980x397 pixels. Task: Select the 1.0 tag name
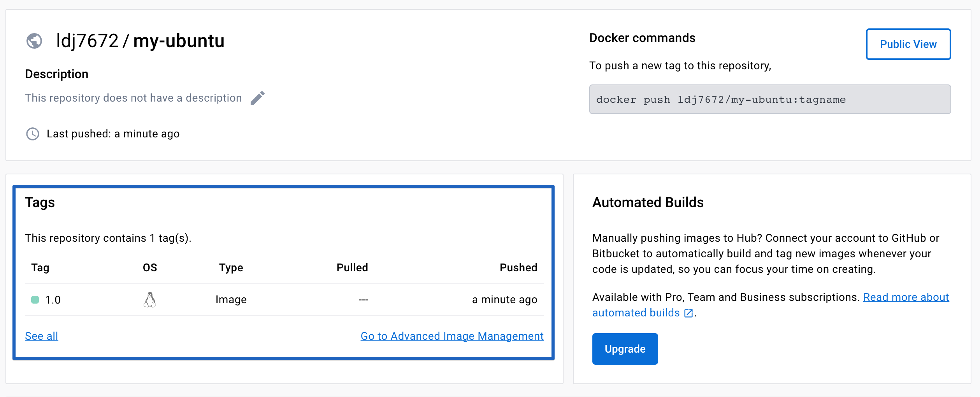(x=53, y=300)
